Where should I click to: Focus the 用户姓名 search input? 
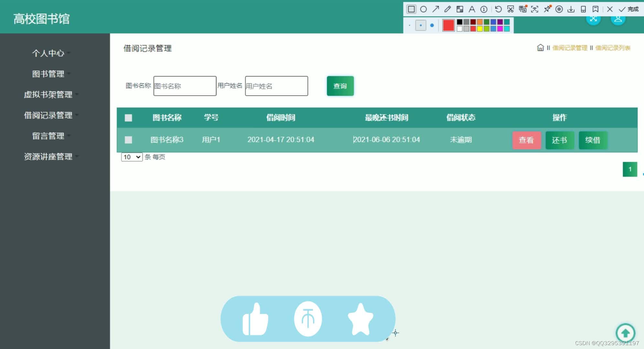point(276,86)
